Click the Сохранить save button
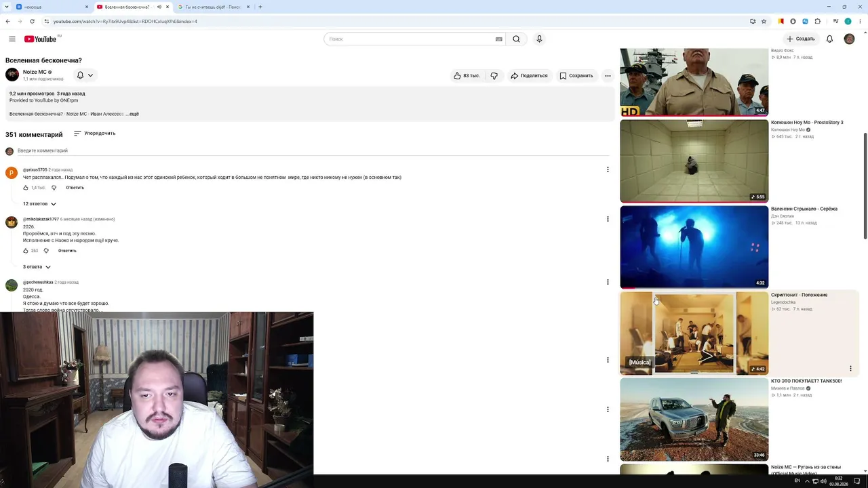The image size is (868, 488). pyautogui.click(x=576, y=76)
